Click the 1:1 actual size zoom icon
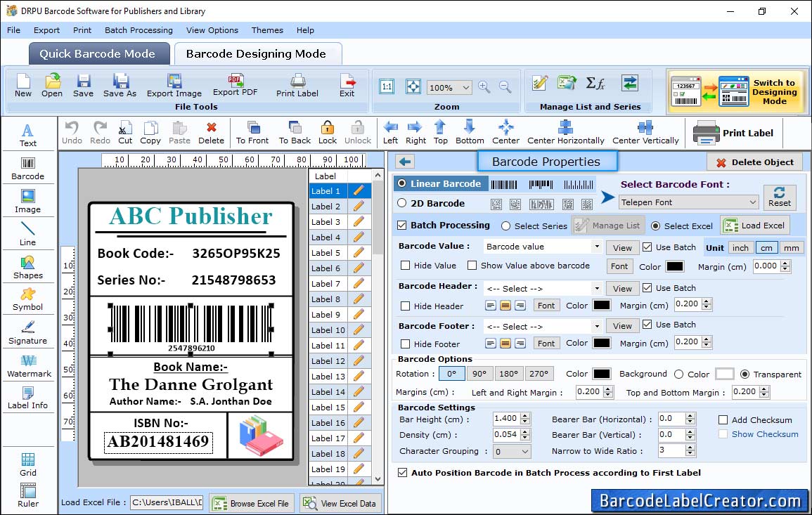 tap(387, 86)
